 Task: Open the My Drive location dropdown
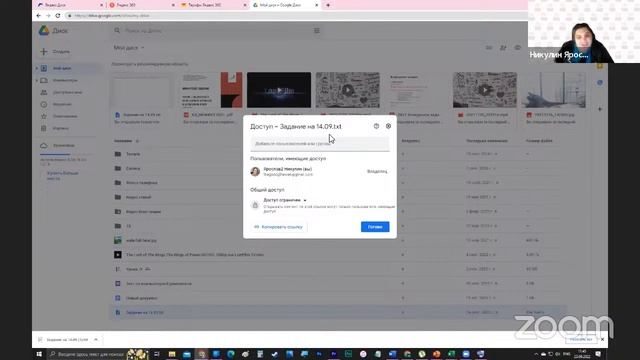coord(129,48)
